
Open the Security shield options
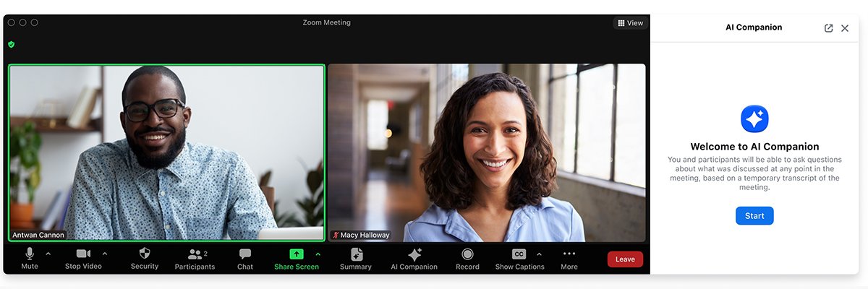click(145, 258)
